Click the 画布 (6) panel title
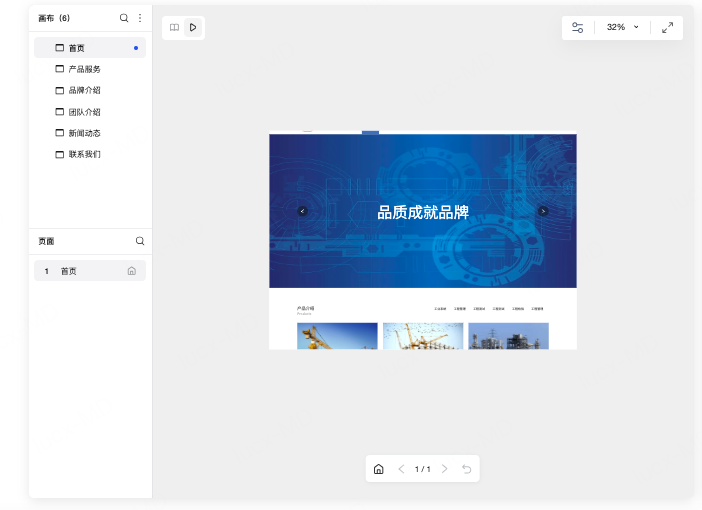702x510 pixels. [x=54, y=18]
